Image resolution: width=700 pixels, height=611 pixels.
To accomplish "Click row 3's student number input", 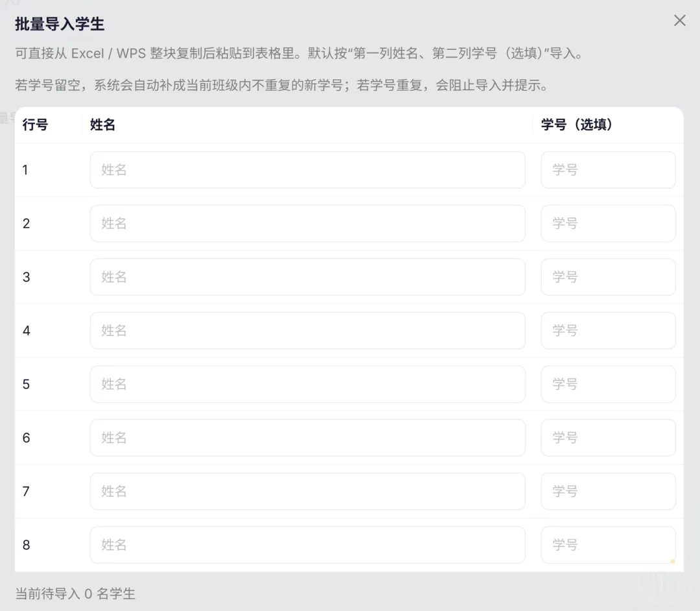I will (608, 277).
